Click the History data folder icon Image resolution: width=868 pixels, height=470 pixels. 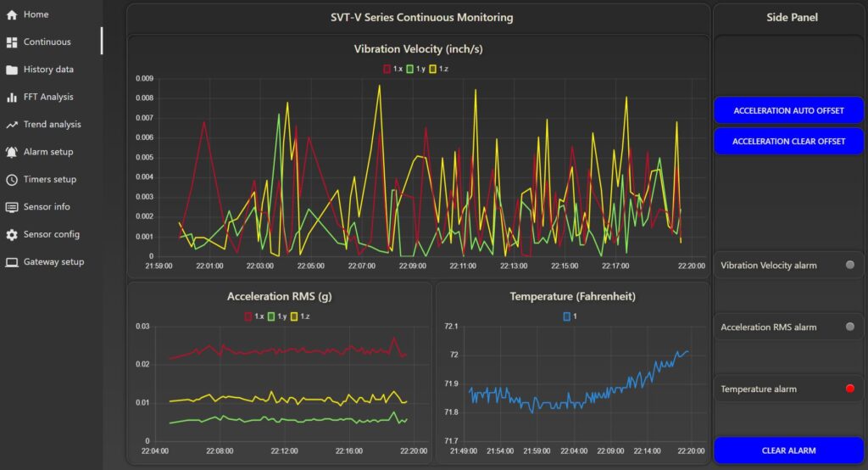(x=12, y=70)
